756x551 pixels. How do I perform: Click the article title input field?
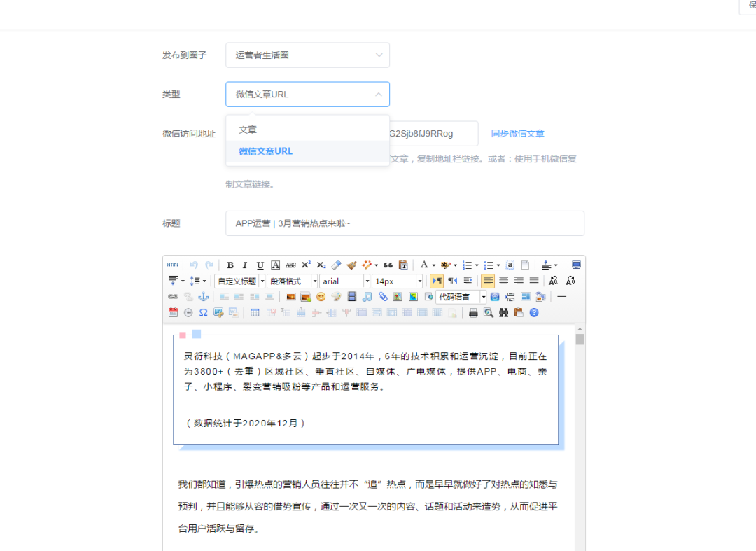tap(405, 223)
